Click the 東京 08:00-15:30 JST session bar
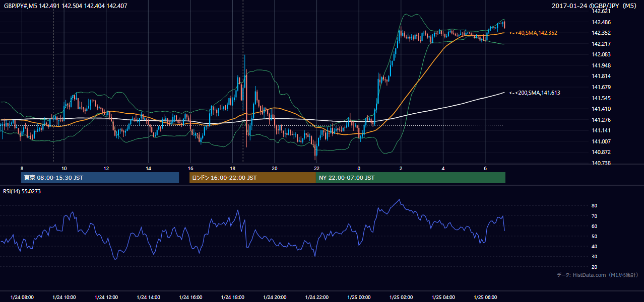 (x=100, y=178)
